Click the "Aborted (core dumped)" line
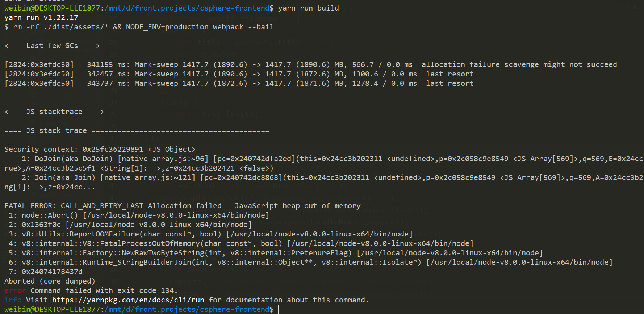The width and height of the screenshot is (644, 314). pos(50,281)
